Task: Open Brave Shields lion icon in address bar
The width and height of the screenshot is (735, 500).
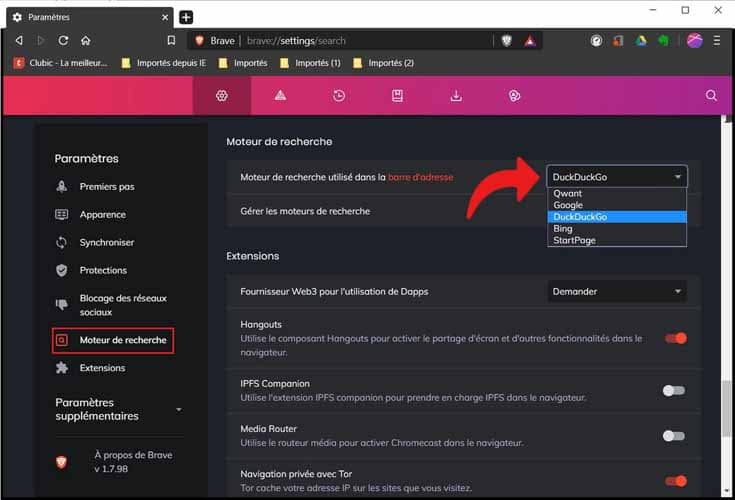Action: [x=507, y=41]
